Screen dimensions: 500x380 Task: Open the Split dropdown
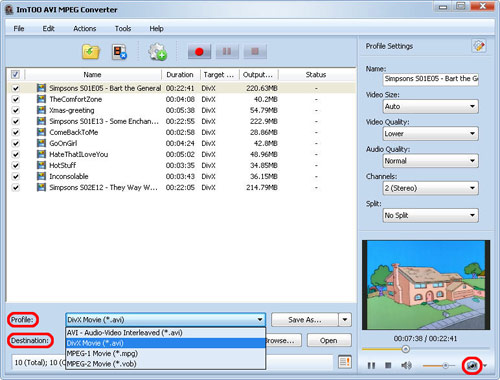point(431,215)
